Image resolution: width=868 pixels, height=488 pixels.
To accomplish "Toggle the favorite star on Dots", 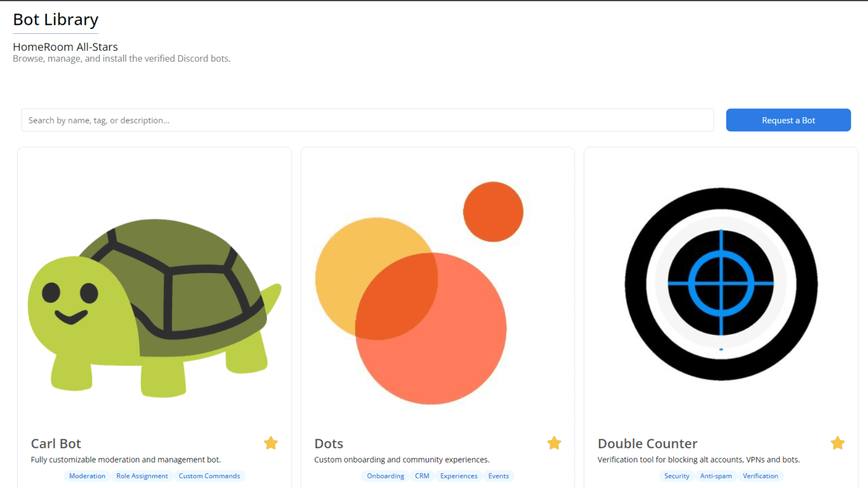I will (554, 443).
